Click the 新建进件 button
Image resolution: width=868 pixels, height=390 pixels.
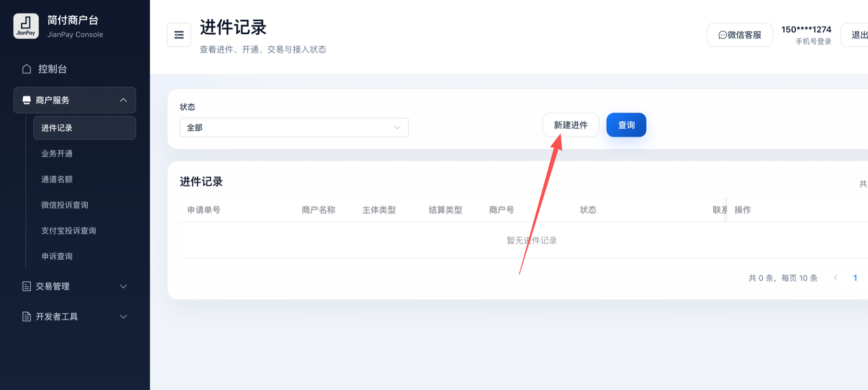point(570,125)
